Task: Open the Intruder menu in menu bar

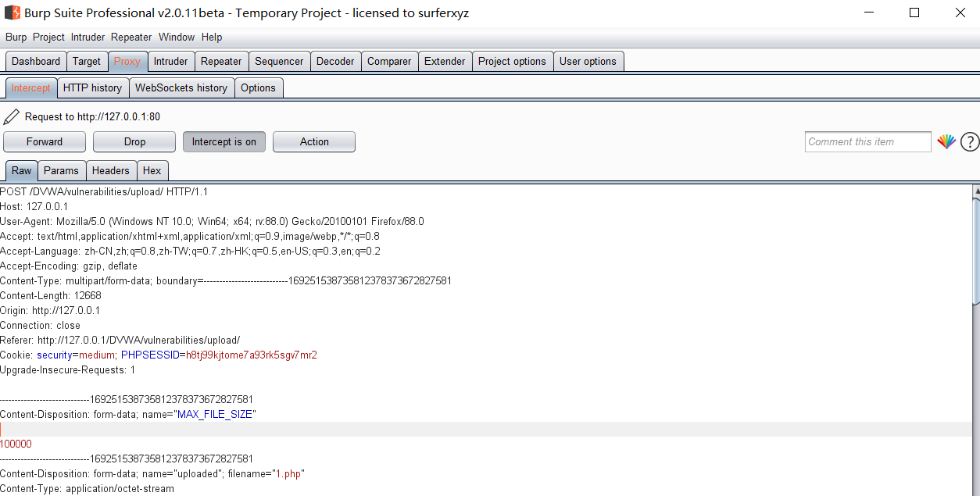Action: click(88, 37)
